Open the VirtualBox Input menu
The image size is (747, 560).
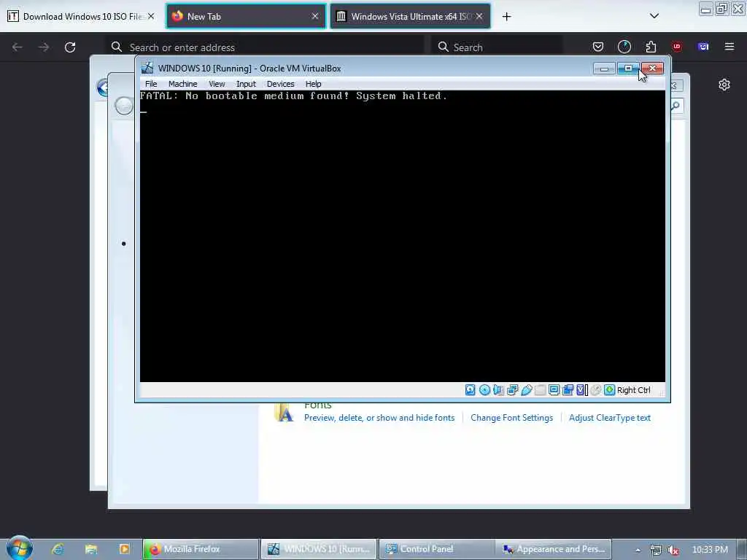[x=247, y=84]
